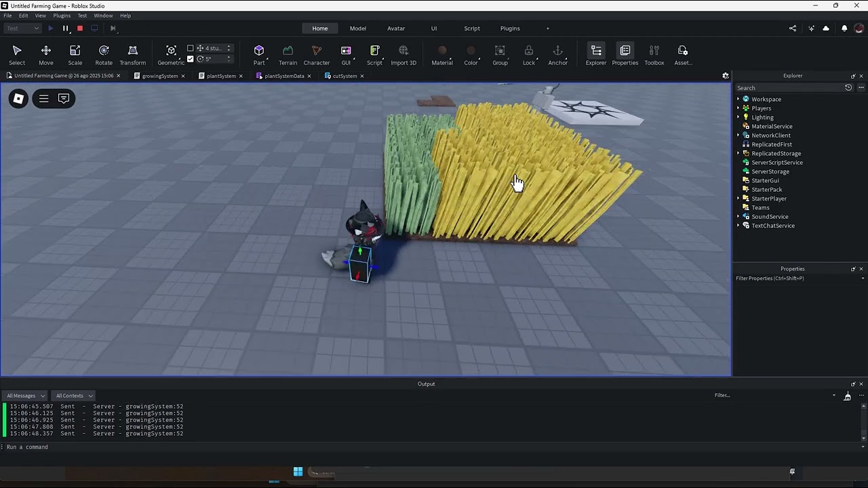Viewport: 868px width, 488px height.
Task: Expand the SoundService node
Action: click(x=738, y=217)
